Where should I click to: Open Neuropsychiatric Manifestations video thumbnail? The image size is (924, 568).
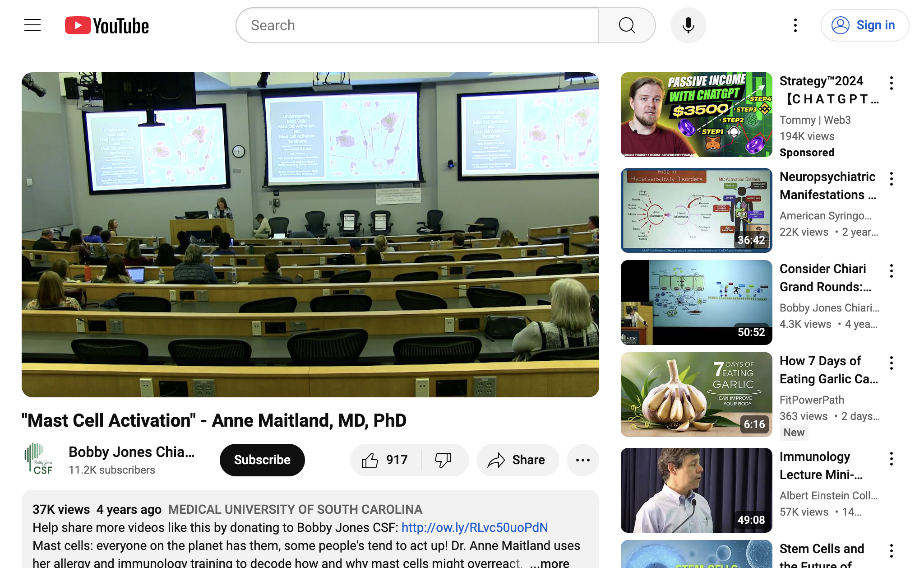(697, 210)
